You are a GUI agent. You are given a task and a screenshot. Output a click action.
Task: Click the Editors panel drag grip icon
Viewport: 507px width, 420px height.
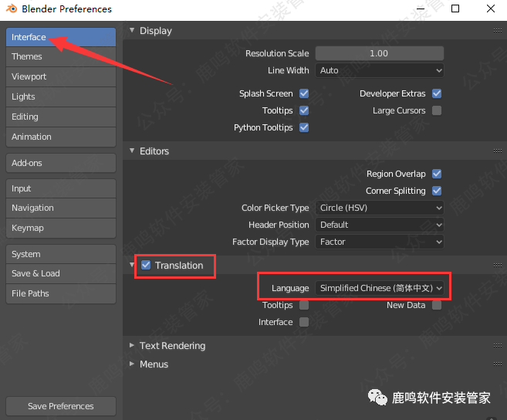[498, 151]
